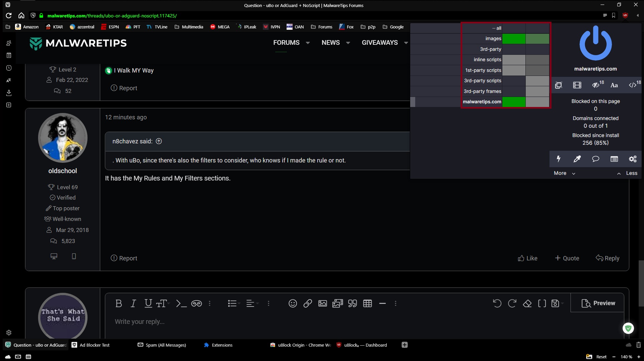
Task: Insert a link using chain icon
Action: click(x=308, y=304)
